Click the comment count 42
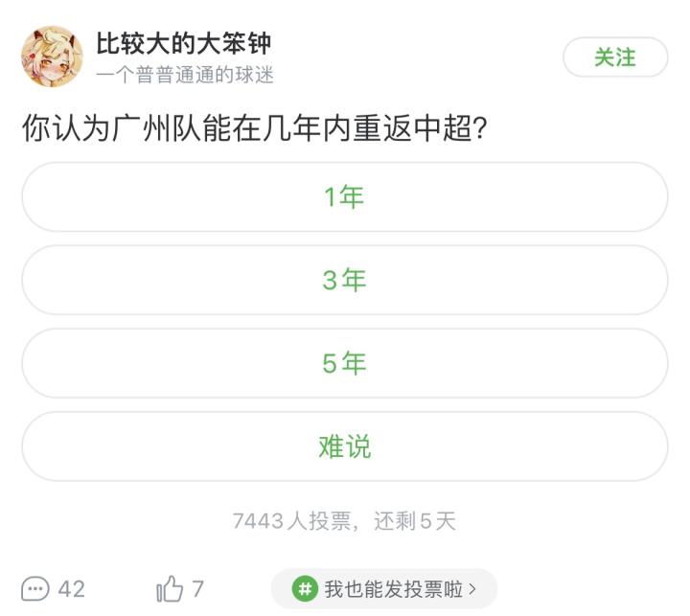 72,588
